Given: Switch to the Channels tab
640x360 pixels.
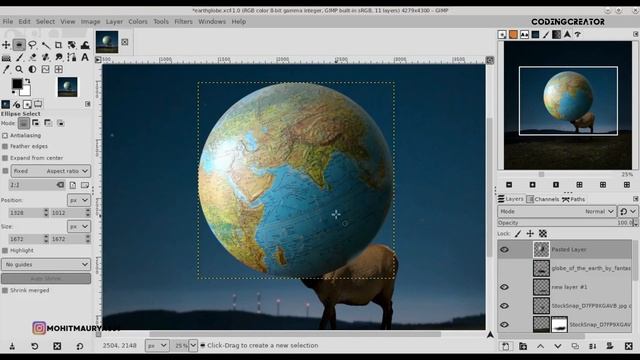Looking at the screenshot, I should pyautogui.click(x=543, y=199).
